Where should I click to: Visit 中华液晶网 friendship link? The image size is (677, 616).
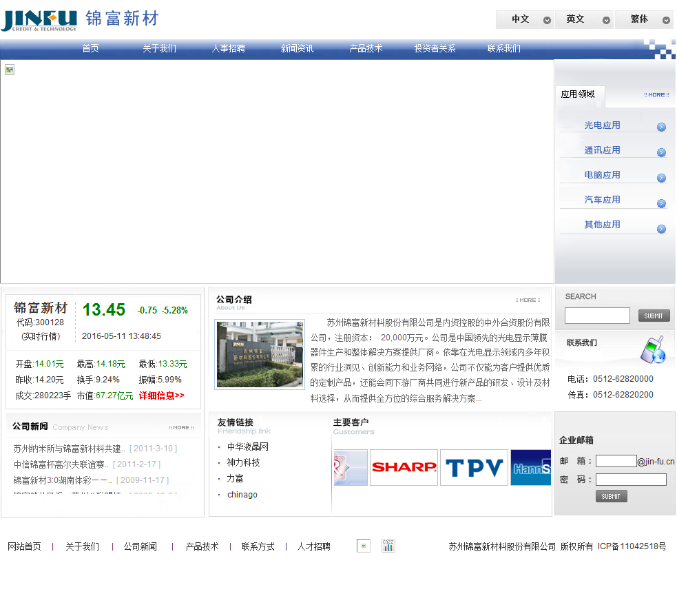point(248,447)
